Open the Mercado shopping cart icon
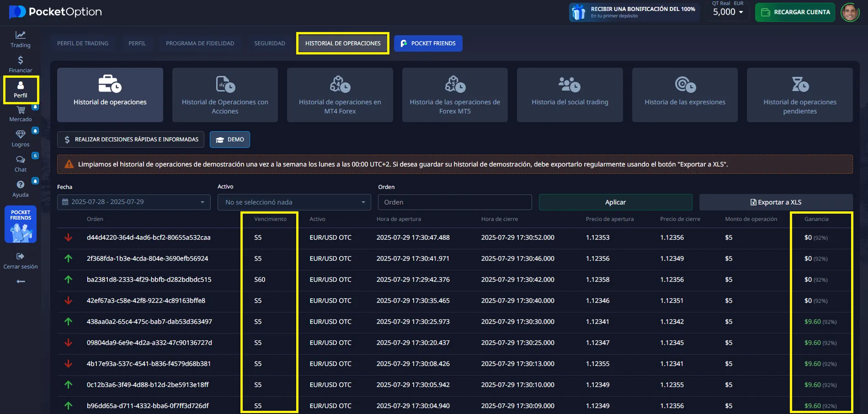The image size is (868, 414). click(x=21, y=110)
